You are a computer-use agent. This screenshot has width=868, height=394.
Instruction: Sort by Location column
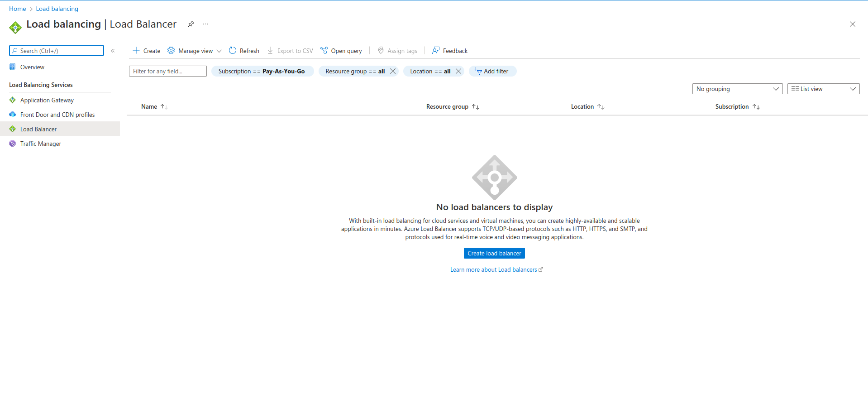point(587,106)
